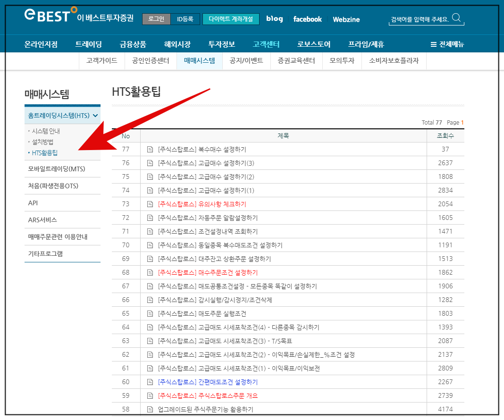Click document icon on row 65
504x420 pixels.
point(150,314)
